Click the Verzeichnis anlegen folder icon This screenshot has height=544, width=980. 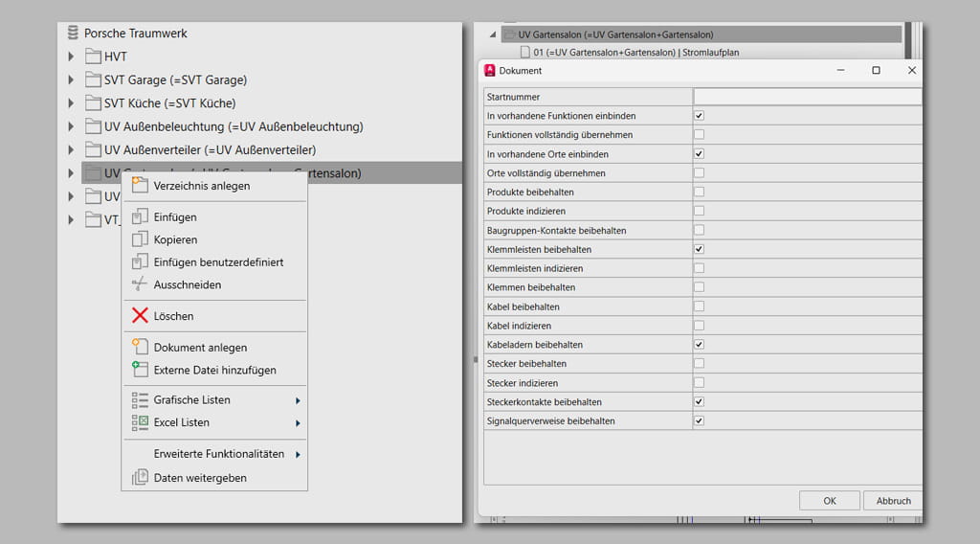(140, 185)
